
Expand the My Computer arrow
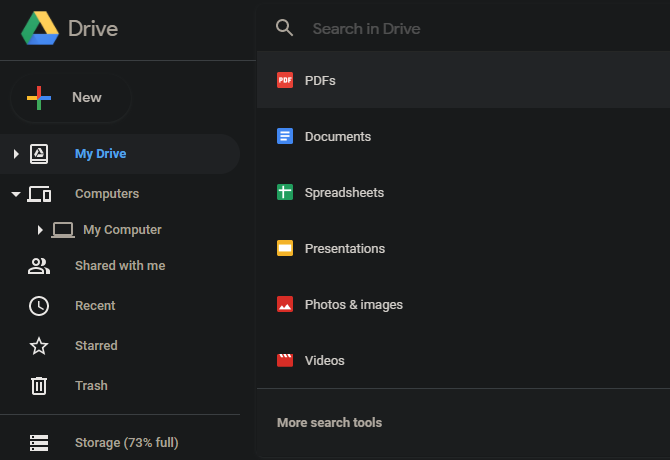click(x=40, y=230)
